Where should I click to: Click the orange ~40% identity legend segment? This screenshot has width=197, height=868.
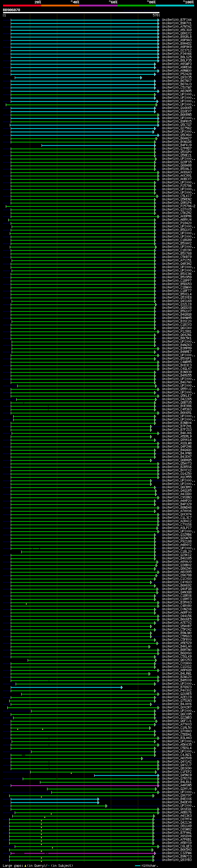click(60, 6)
